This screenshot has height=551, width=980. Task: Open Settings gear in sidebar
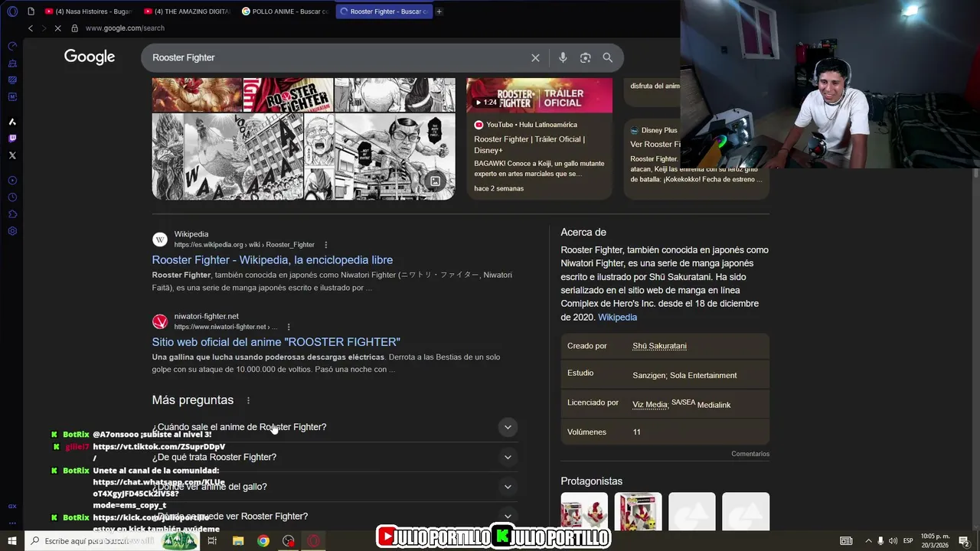(12, 231)
